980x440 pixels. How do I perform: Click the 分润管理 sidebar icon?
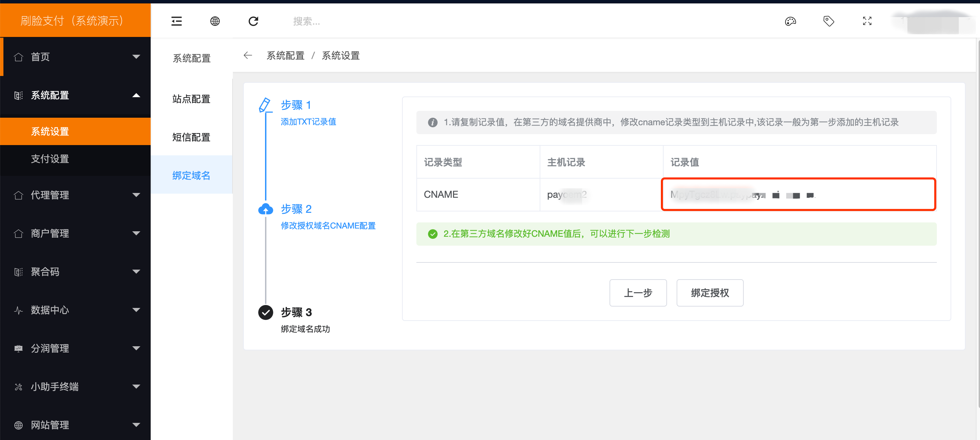(x=18, y=348)
